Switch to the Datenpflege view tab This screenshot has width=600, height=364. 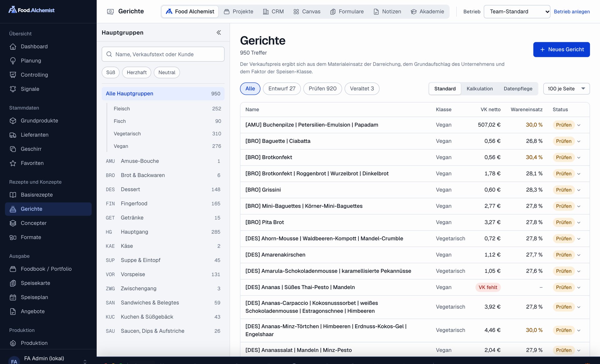[518, 89]
